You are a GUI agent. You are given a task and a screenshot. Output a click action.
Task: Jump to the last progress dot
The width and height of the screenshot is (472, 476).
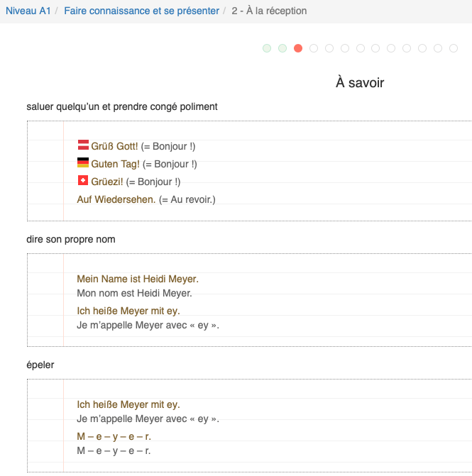click(x=454, y=48)
